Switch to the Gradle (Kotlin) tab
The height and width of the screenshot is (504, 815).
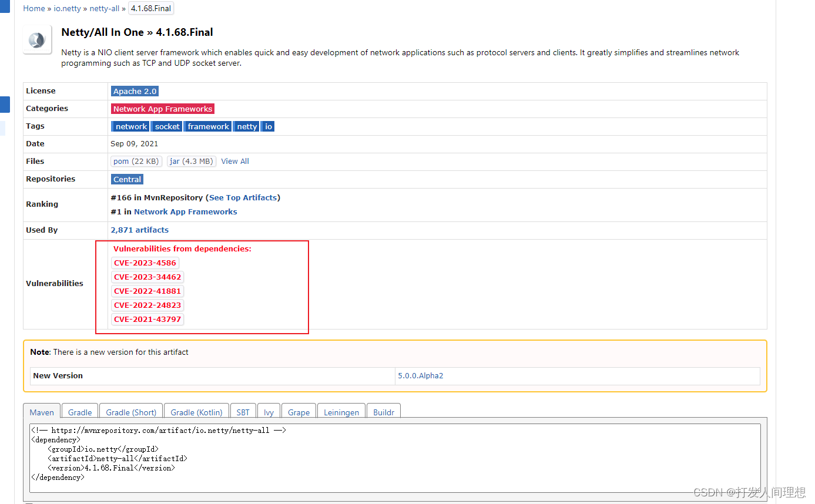coord(197,412)
